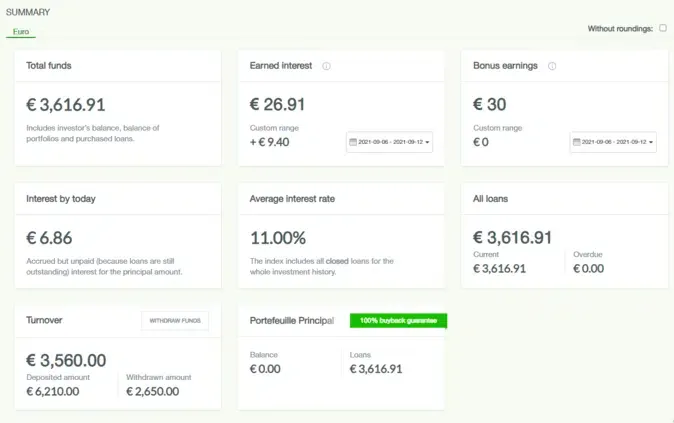Toggle the Without roundings checkbox
The height and width of the screenshot is (423, 674).
click(x=663, y=28)
